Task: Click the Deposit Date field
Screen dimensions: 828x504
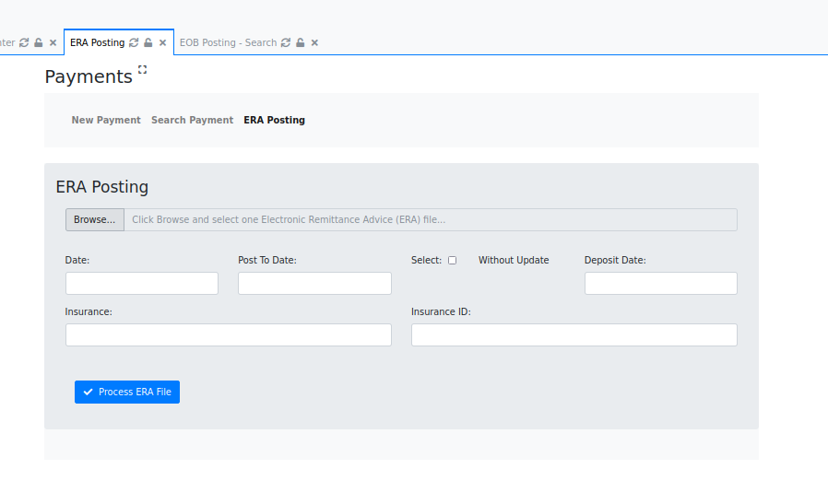Action: coord(660,283)
